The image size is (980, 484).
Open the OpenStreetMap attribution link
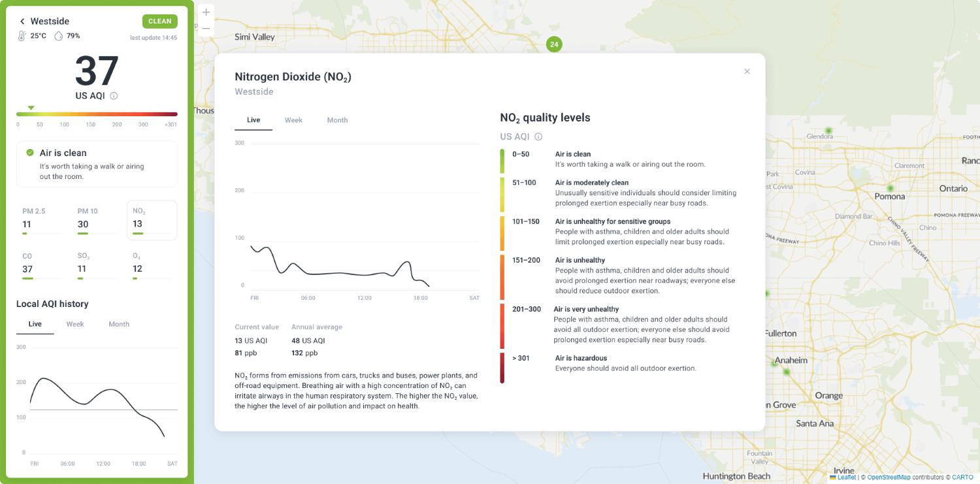[889, 477]
